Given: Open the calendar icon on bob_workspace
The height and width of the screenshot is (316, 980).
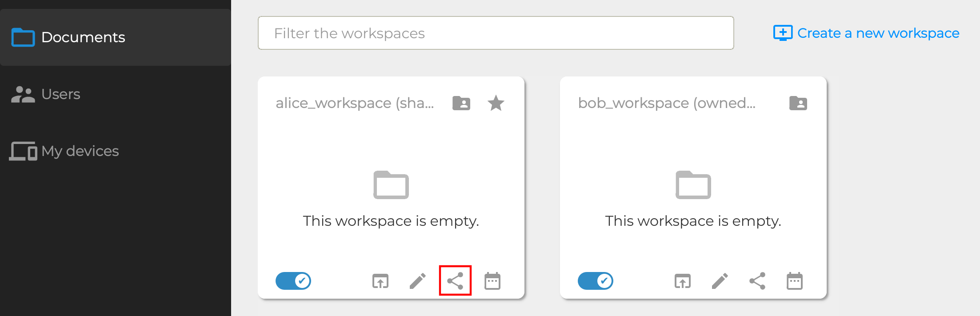Looking at the screenshot, I should point(795,281).
